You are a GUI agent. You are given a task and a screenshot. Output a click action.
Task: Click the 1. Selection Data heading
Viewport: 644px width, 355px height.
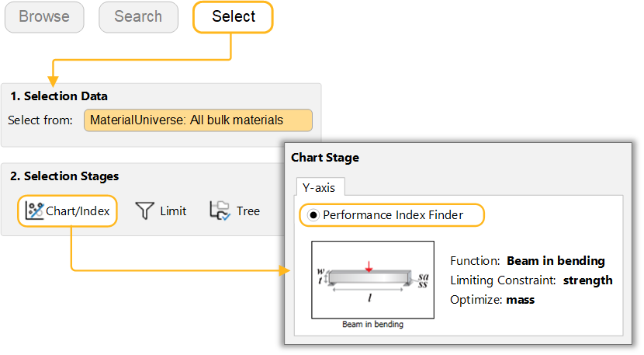(59, 96)
